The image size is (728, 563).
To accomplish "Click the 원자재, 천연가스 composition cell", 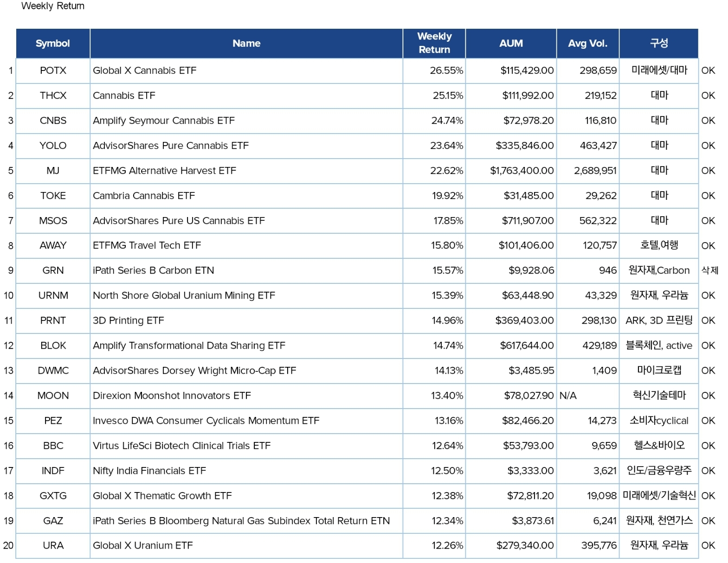I will tap(659, 520).
